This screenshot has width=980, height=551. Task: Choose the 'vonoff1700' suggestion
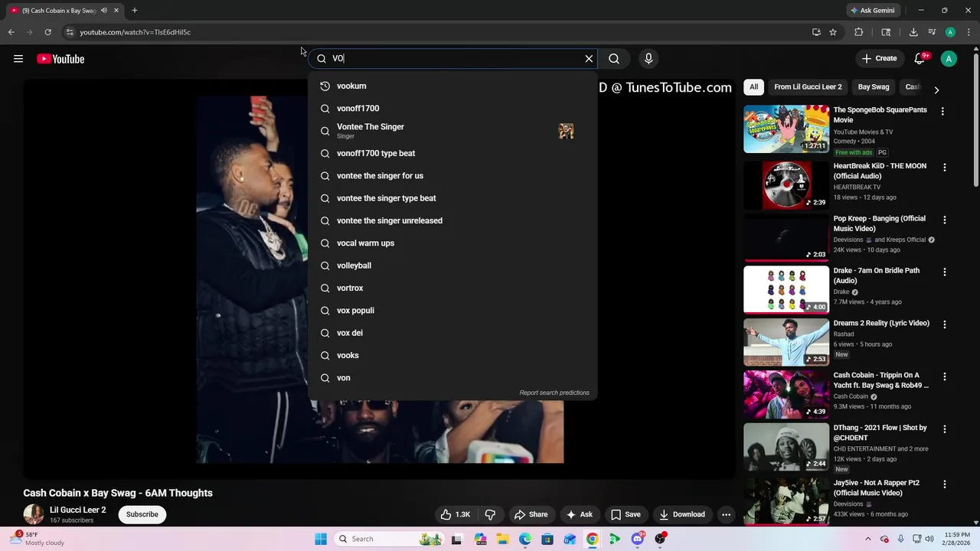pyautogui.click(x=452, y=109)
